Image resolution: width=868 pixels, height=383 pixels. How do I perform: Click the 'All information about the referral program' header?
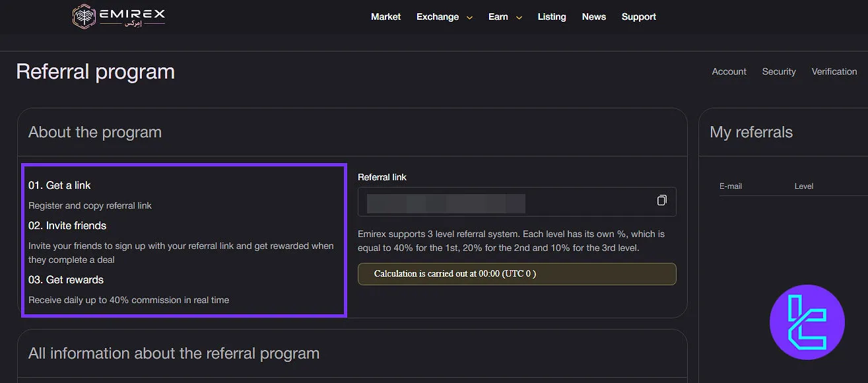pos(173,353)
